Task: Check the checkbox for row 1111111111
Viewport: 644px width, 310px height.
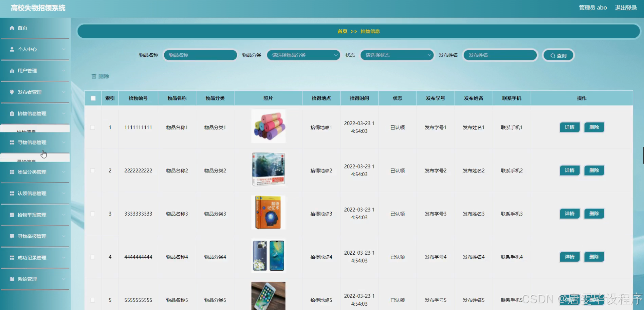Action: click(x=93, y=127)
